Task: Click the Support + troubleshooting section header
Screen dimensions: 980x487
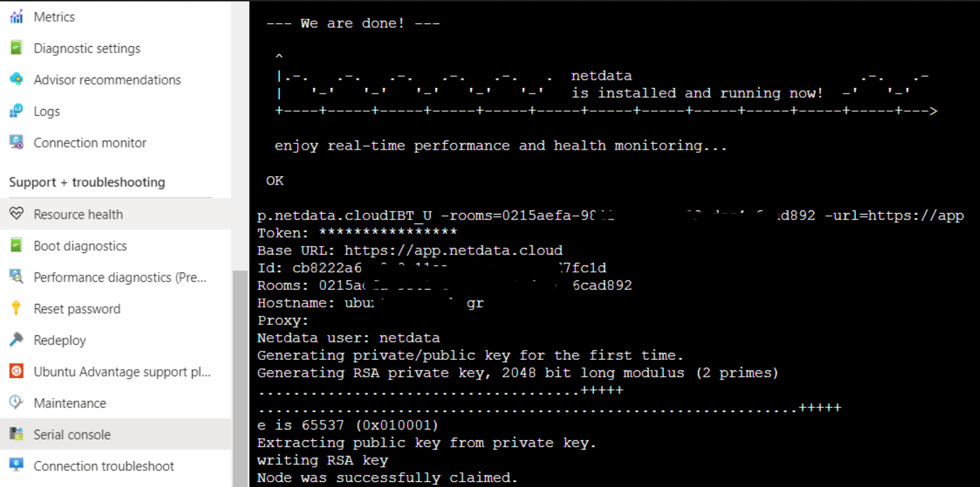Action: (x=87, y=182)
